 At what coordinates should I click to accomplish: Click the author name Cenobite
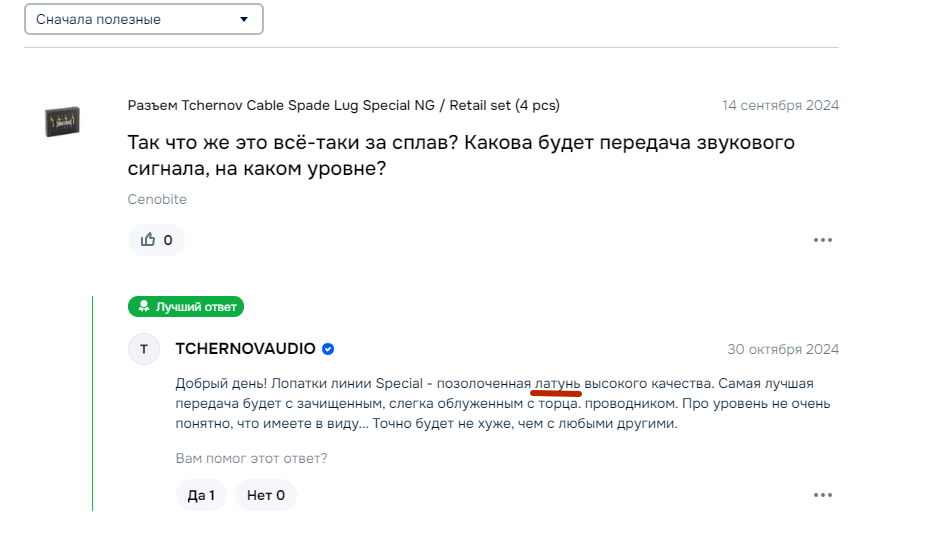(157, 199)
